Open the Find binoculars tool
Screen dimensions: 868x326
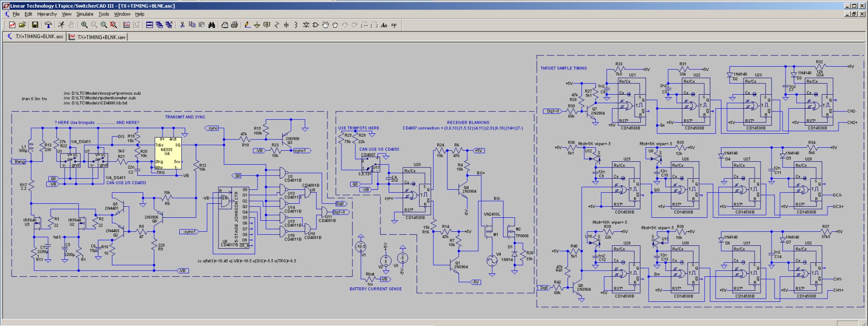[x=212, y=25]
